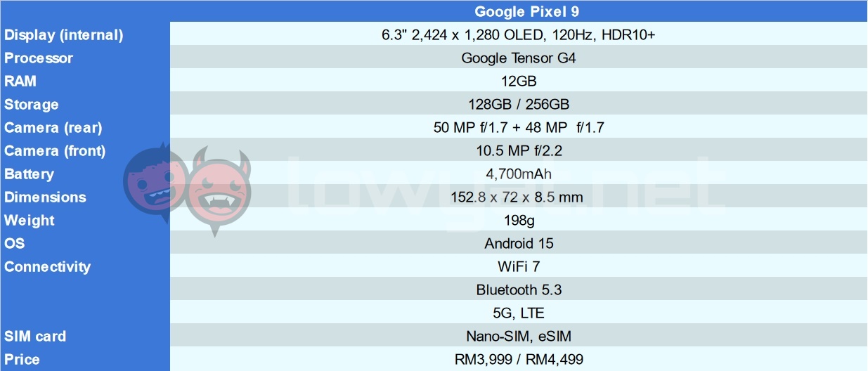This screenshot has width=868, height=371.
Task: Select the 12GB RAM value cell
Action: point(518,81)
